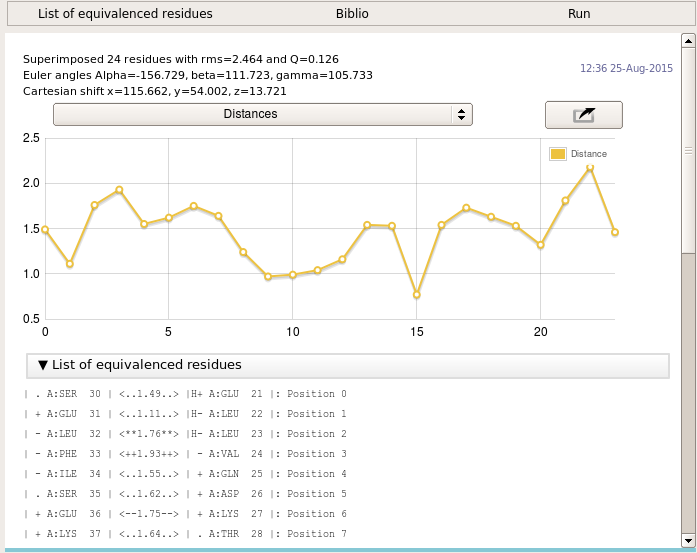697x553 pixels.
Task: Click the vertical scrollbar thumb
Action: point(688,150)
